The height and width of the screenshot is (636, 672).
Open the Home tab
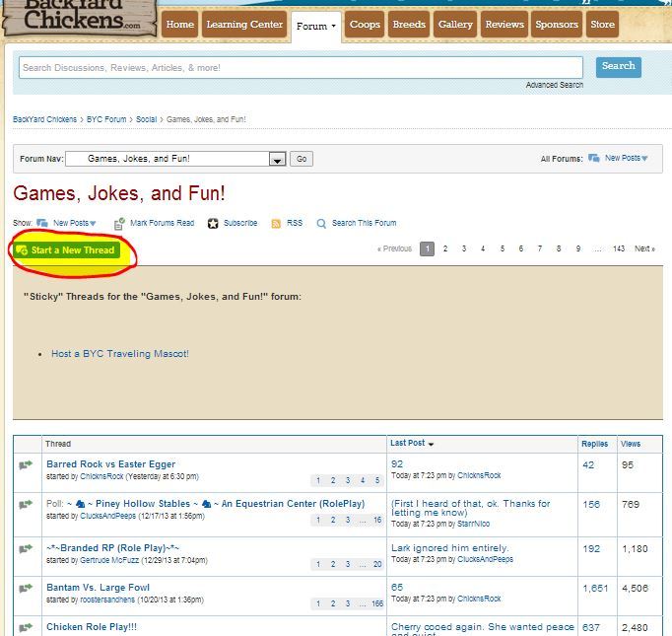[180, 25]
